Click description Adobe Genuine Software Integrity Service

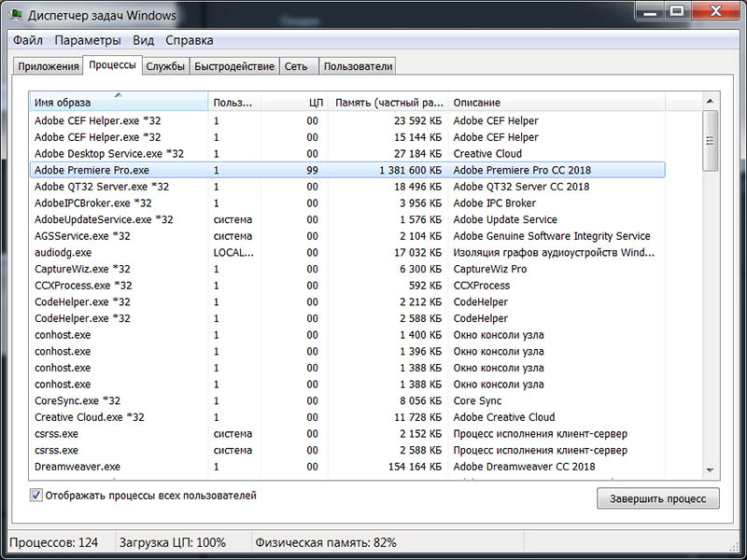[552, 236]
